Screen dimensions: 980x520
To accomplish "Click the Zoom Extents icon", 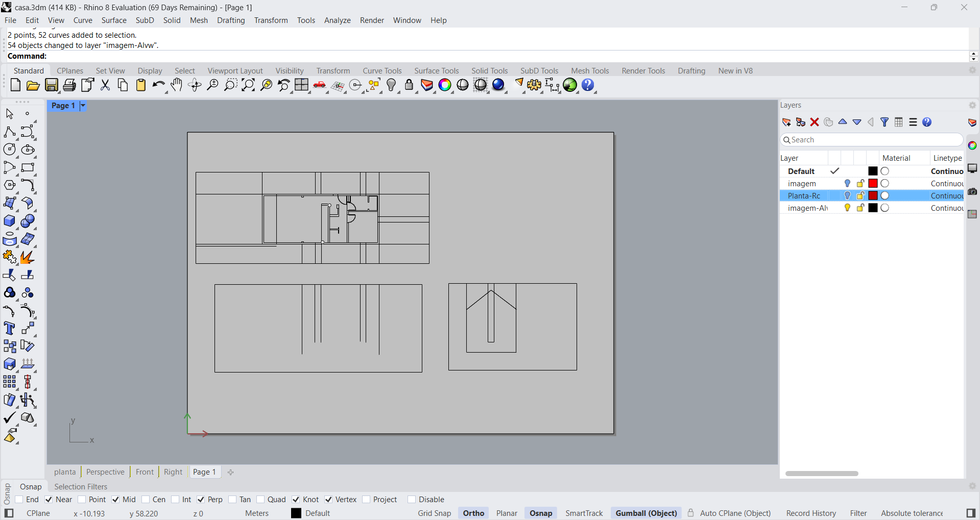I will tap(248, 85).
